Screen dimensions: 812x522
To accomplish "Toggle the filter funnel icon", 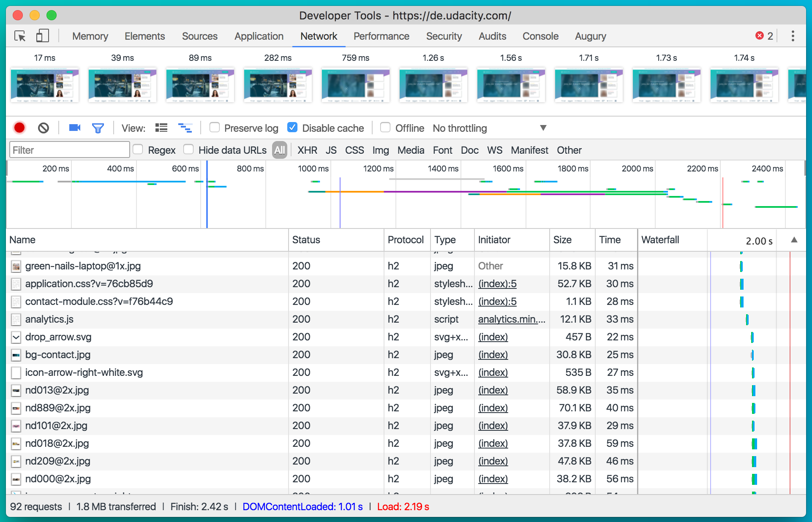I will pyautogui.click(x=98, y=128).
